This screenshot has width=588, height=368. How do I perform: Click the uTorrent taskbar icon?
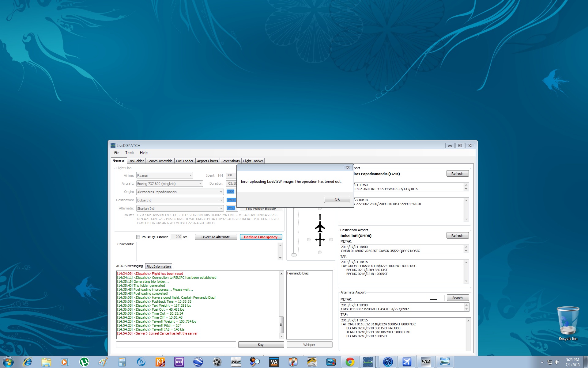(84, 362)
